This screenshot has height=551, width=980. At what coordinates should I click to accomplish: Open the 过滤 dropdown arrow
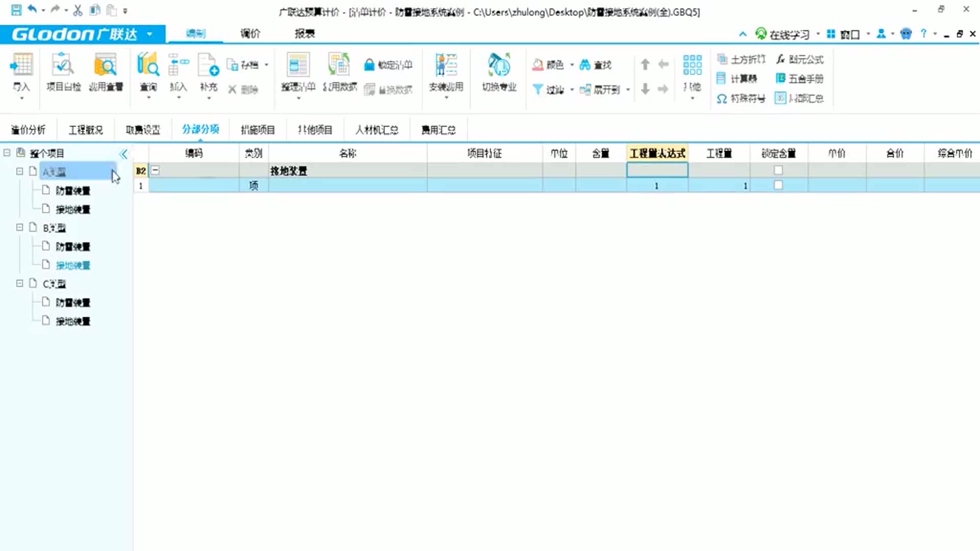coord(572,90)
